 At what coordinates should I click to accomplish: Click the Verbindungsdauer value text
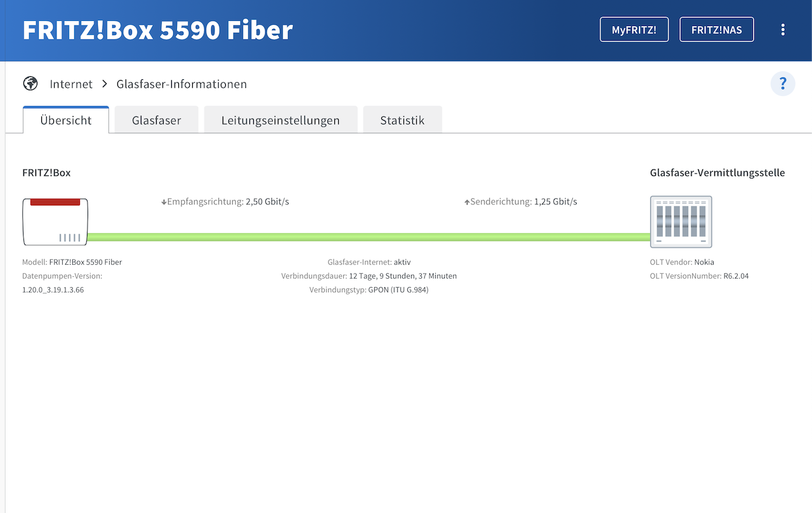point(403,276)
